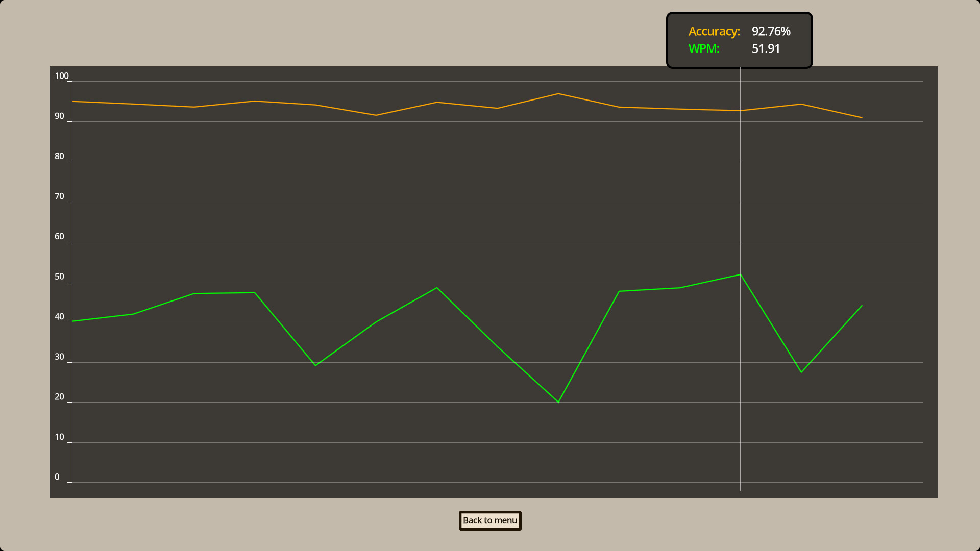
Task: Click the lowest dip of the green WPM line
Action: (558, 401)
